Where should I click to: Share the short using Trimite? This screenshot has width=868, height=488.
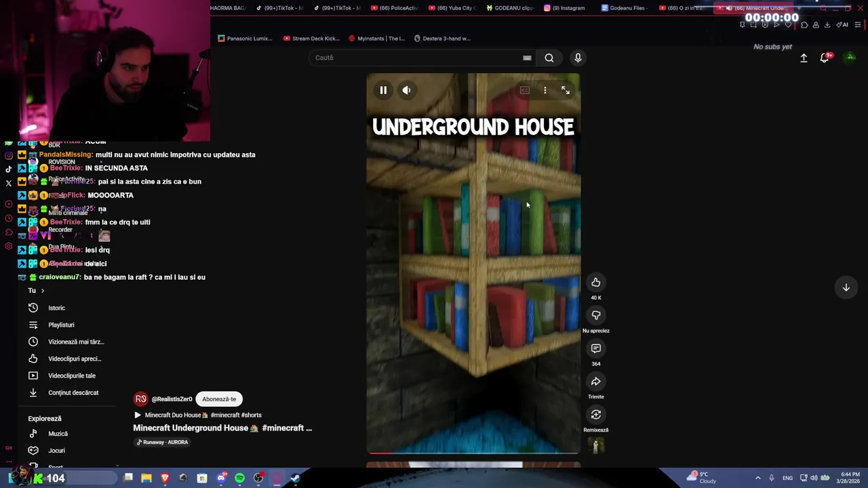pos(596,382)
